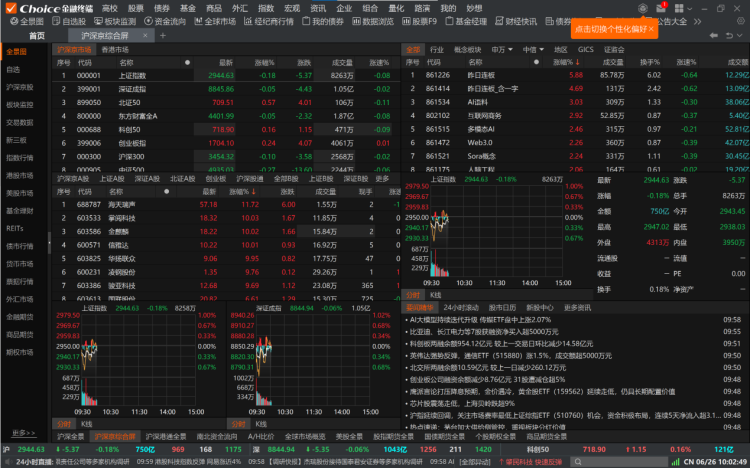750x468 pixels.
Task: Close the 沪深京综合屏 tab
Action: [145, 35]
